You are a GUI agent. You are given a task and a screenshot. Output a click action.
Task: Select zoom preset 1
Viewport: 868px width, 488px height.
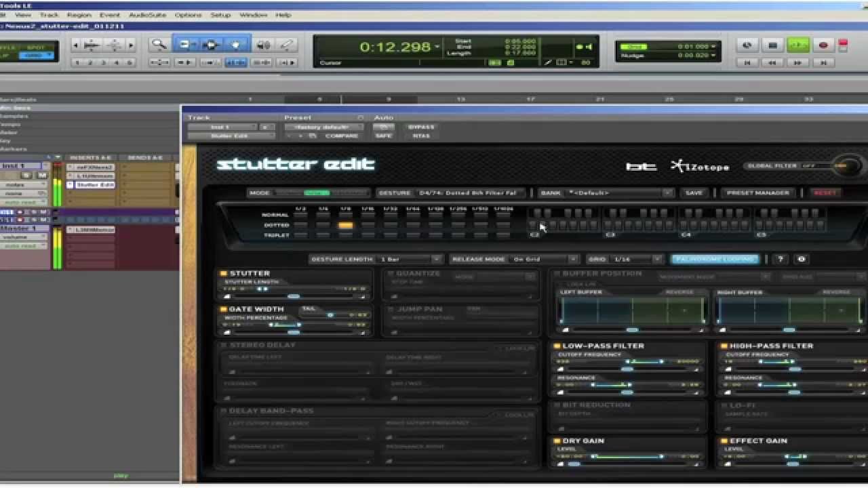tap(77, 62)
